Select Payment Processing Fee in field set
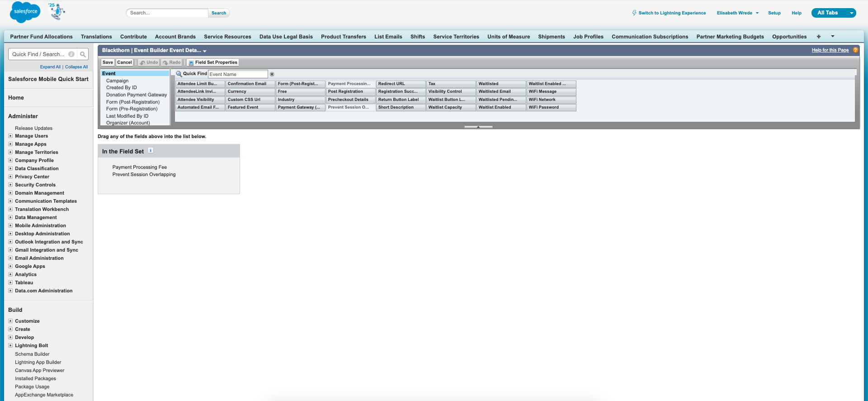 point(140,167)
